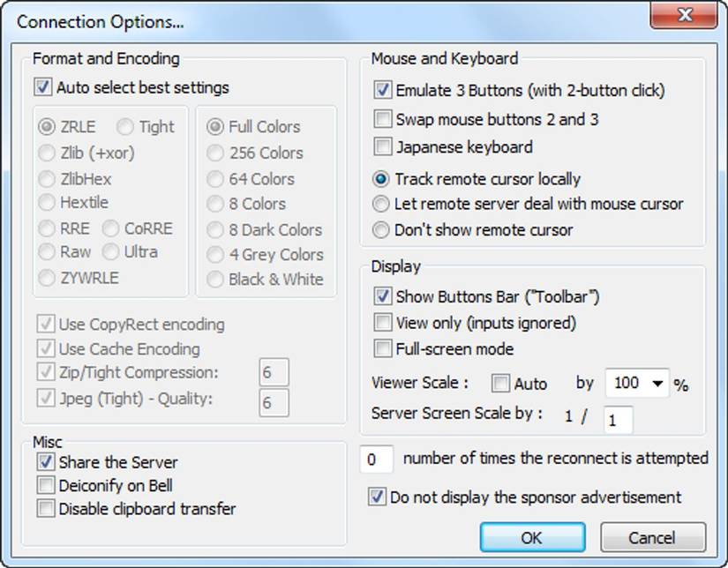Confirm settings with the OK button
Image resolution: width=728 pixels, height=568 pixels.
534,537
